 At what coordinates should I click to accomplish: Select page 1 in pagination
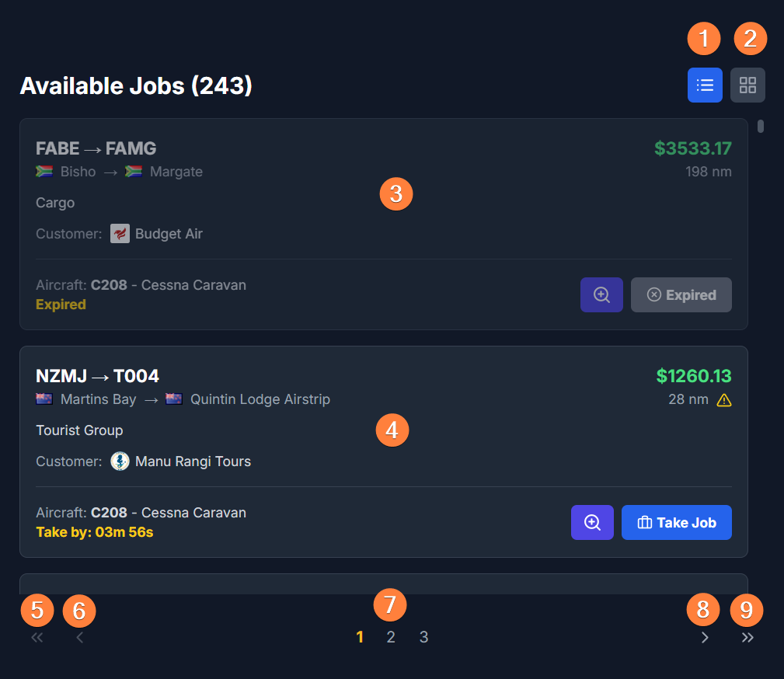click(360, 638)
